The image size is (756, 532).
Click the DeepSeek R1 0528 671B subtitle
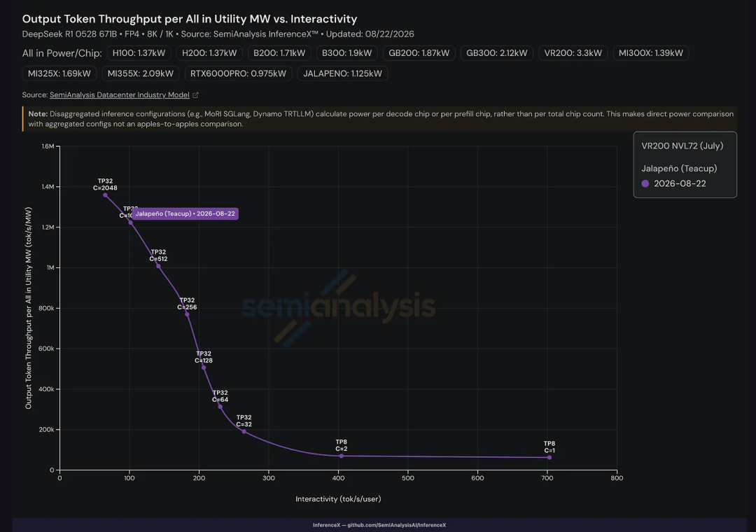[218, 34]
